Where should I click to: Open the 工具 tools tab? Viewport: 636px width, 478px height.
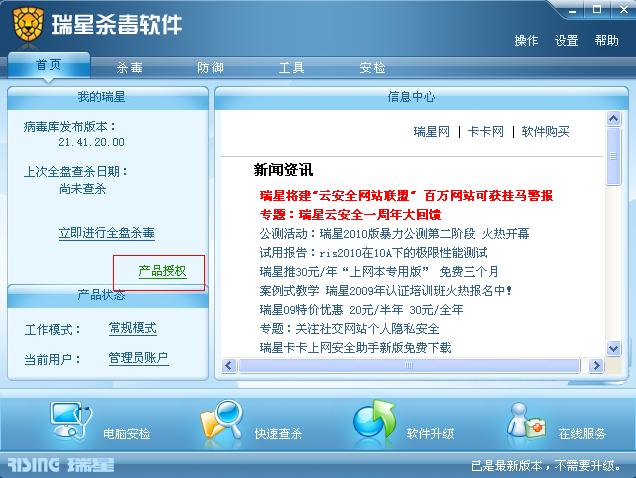291,67
